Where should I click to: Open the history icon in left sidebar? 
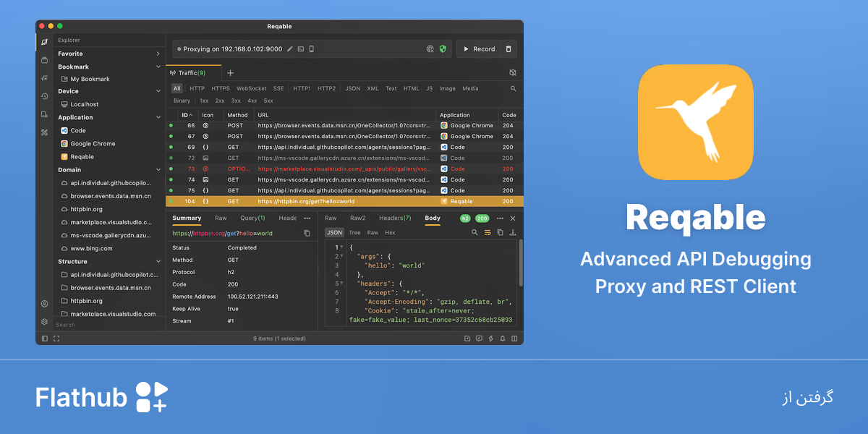tap(44, 96)
